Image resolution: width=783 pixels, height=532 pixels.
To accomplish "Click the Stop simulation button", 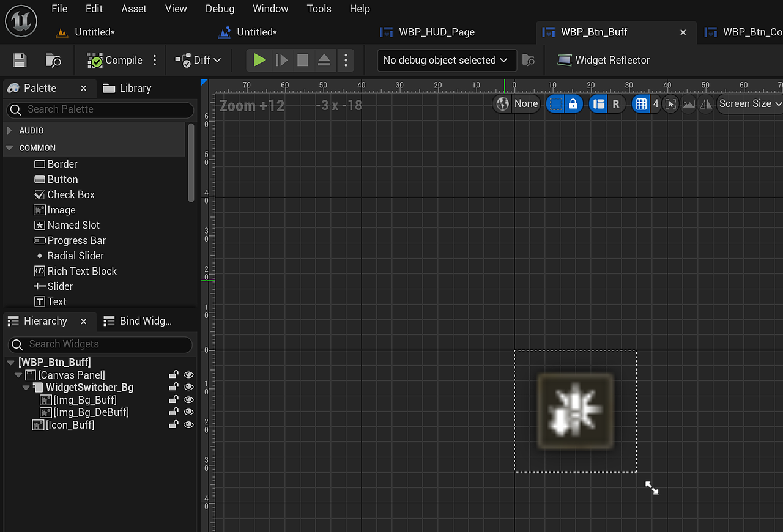I will pyautogui.click(x=303, y=60).
